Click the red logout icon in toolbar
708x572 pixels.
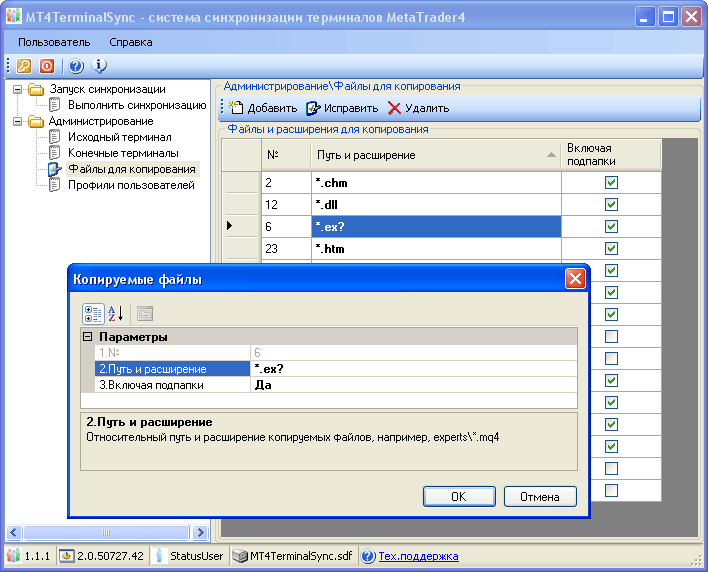point(47,66)
